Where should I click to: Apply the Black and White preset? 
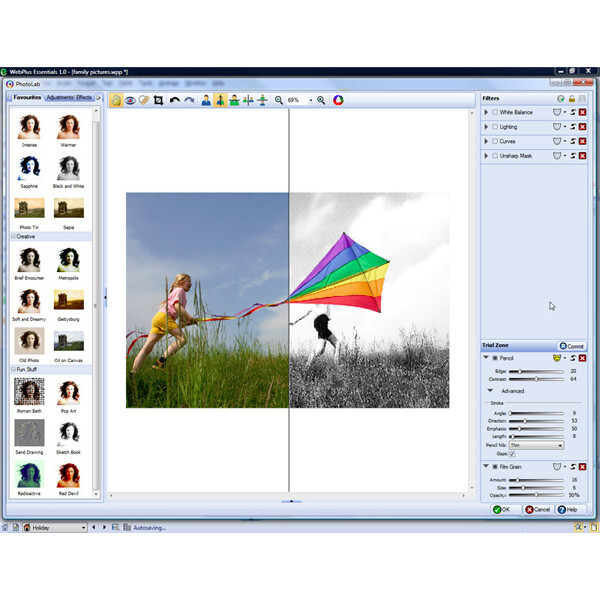[x=68, y=168]
